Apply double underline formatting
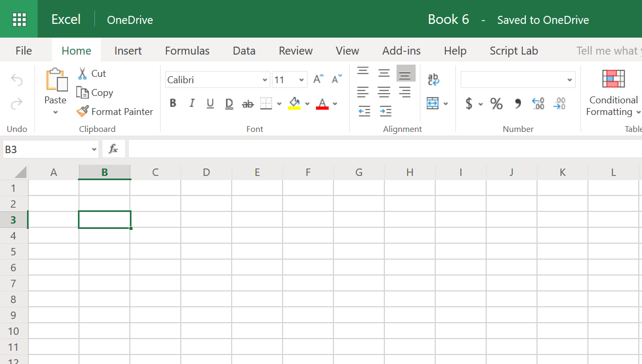 (x=229, y=104)
